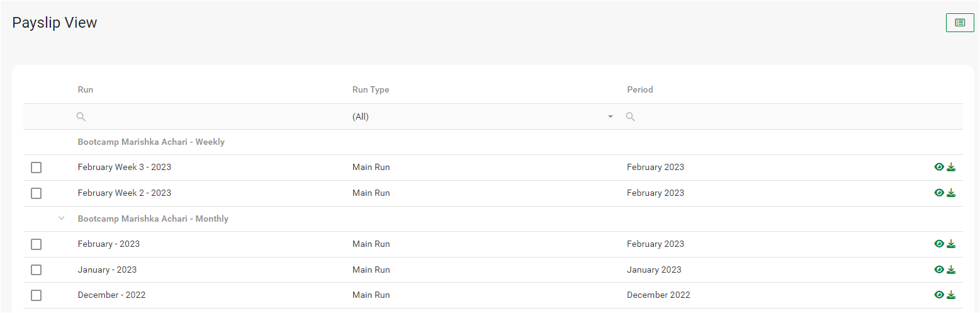Download payslip for January - 2023 run
Screen dimensions: 980x313
point(951,270)
